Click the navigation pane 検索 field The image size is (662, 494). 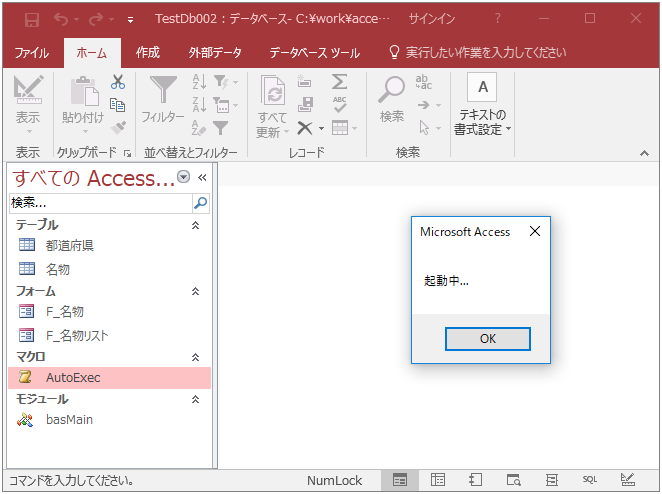click(x=100, y=203)
